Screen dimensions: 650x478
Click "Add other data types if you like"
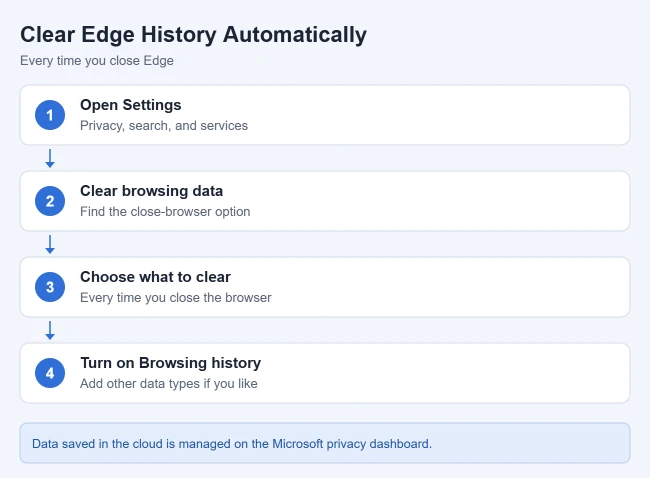[x=168, y=383]
